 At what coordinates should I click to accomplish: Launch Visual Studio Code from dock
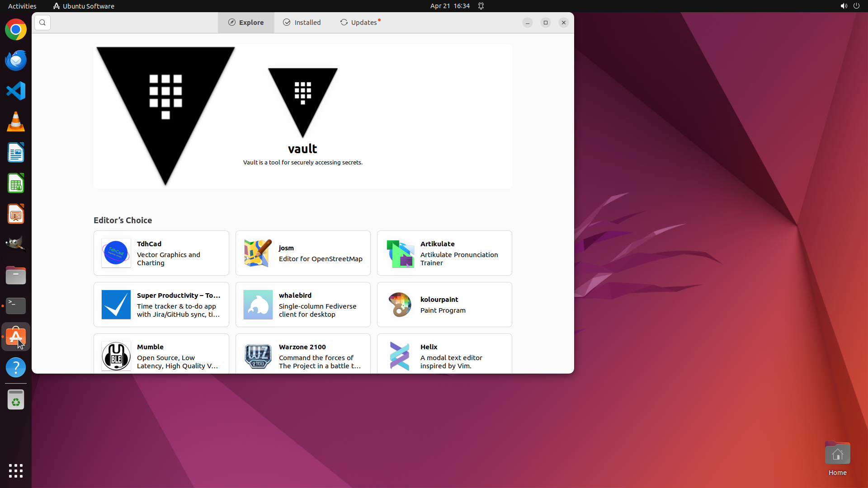pos(16,91)
